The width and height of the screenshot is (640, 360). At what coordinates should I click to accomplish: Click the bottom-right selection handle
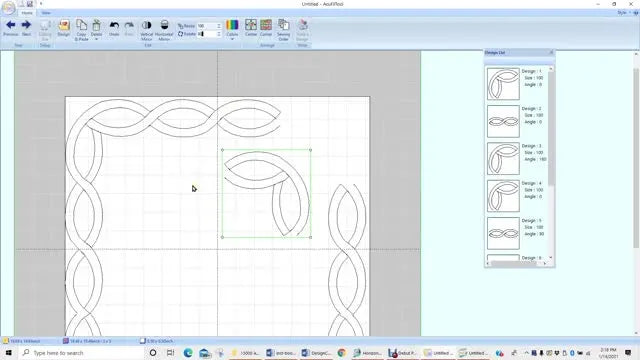[311, 237]
